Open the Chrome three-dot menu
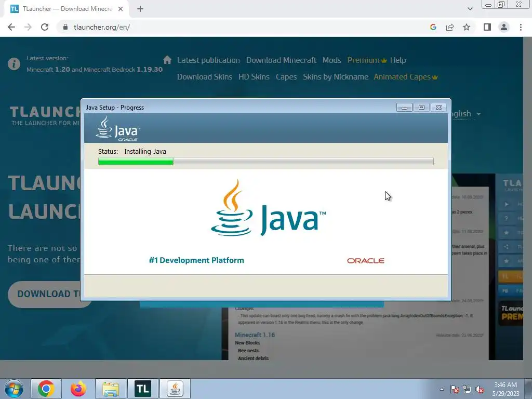 click(x=521, y=27)
